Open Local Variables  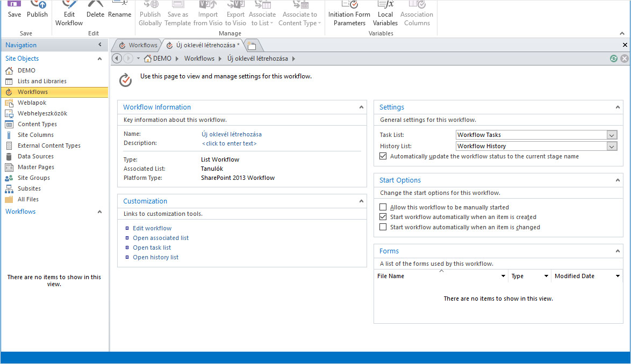pyautogui.click(x=385, y=13)
